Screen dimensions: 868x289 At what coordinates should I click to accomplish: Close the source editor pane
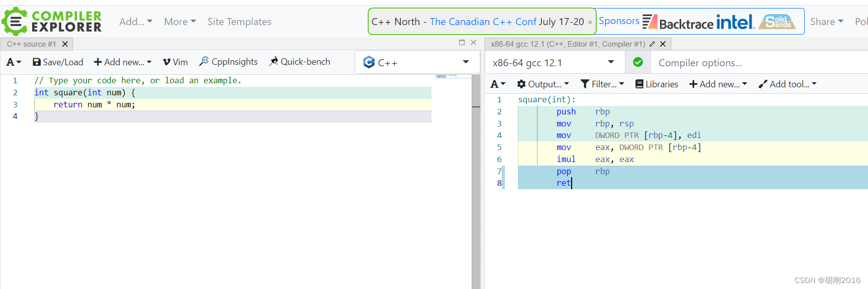(x=473, y=43)
